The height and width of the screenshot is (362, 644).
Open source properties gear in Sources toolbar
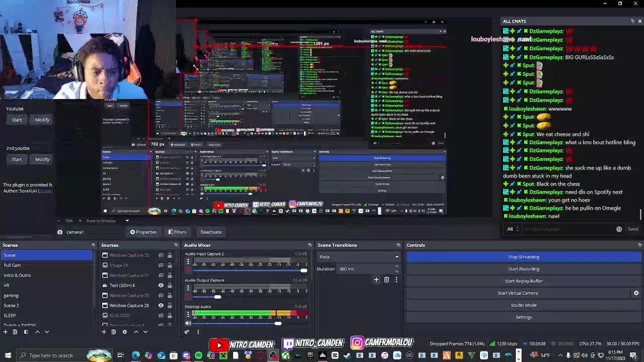point(124,332)
